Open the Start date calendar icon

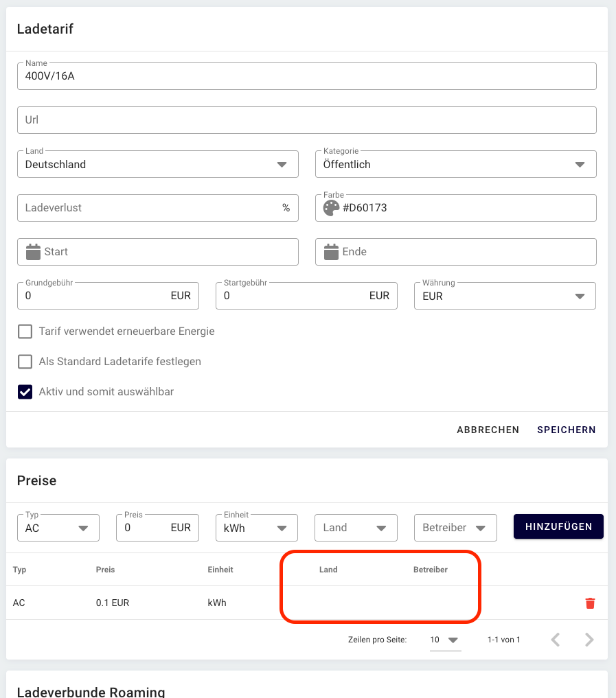point(33,251)
